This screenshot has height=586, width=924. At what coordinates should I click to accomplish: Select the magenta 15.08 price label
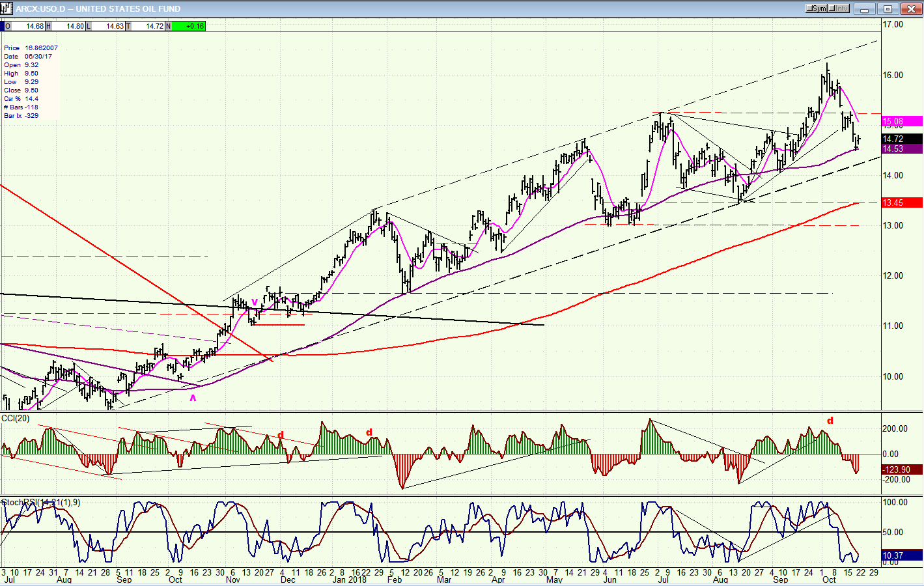click(x=901, y=121)
